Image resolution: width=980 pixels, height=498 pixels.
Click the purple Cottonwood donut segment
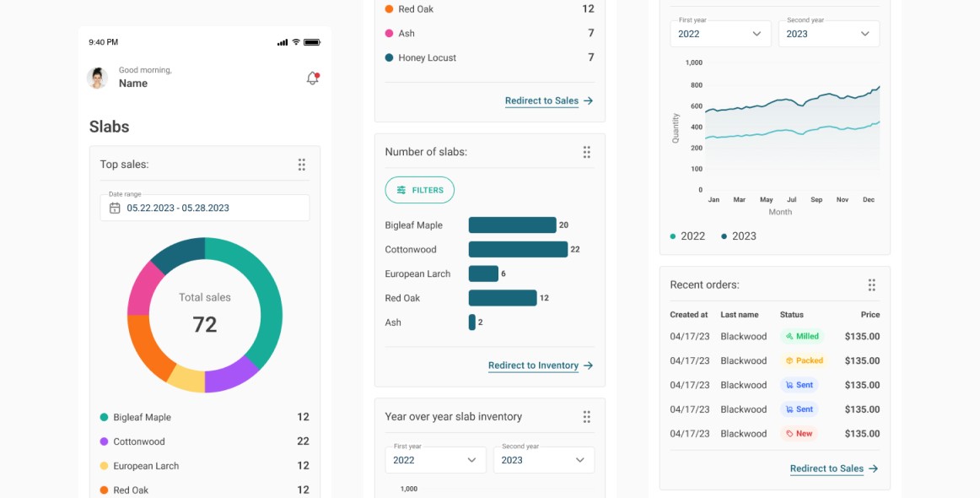pyautogui.click(x=230, y=376)
